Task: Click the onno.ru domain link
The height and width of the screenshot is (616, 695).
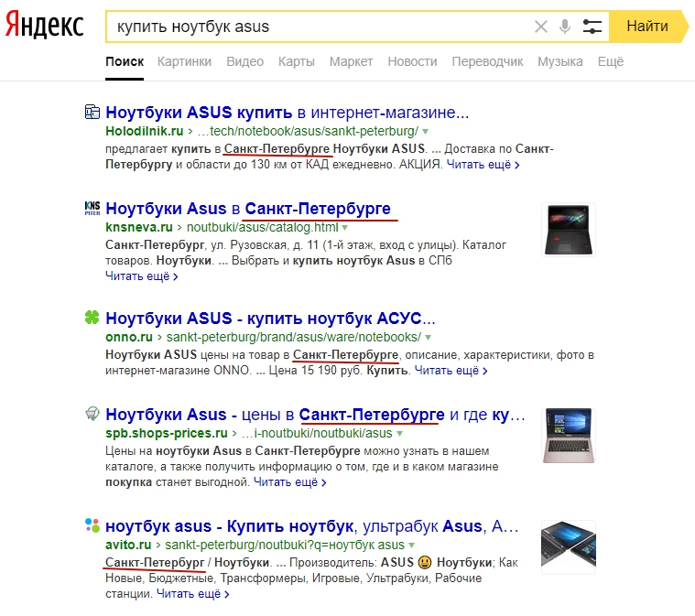Action: [x=129, y=337]
